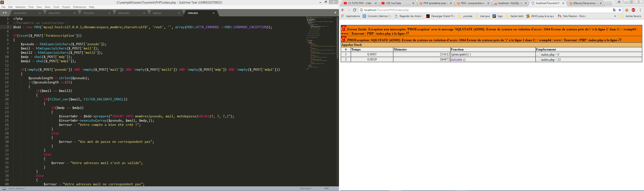Click the translate page icon

614,10
